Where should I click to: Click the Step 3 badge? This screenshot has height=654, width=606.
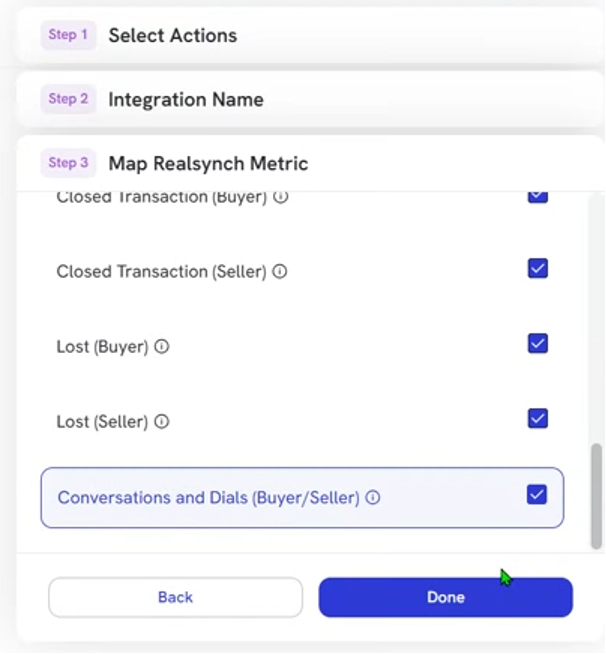click(68, 163)
